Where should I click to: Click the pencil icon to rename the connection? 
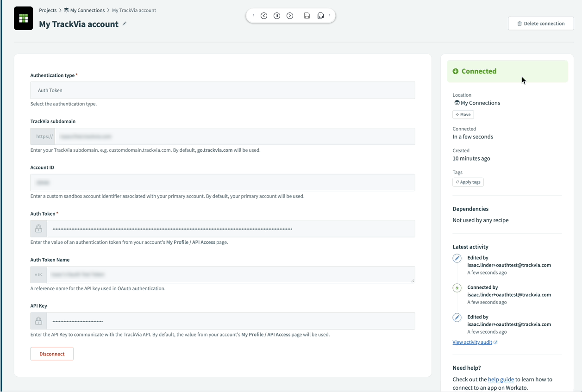125,24
